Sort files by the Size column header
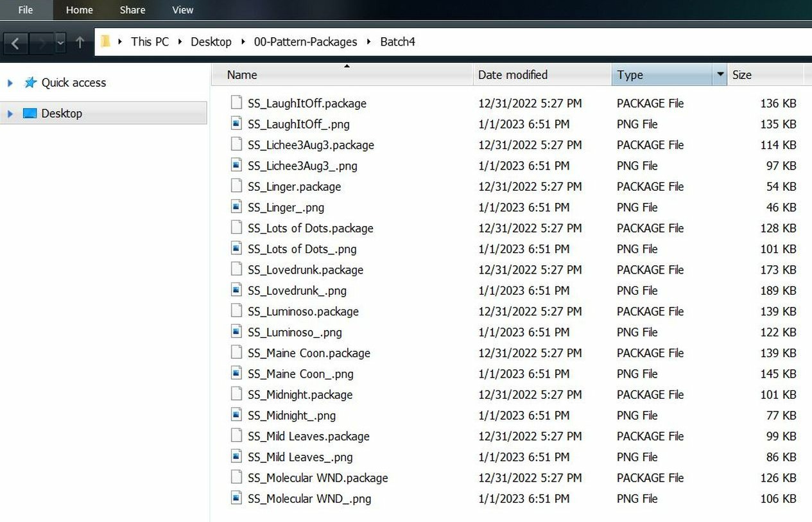 pos(765,74)
